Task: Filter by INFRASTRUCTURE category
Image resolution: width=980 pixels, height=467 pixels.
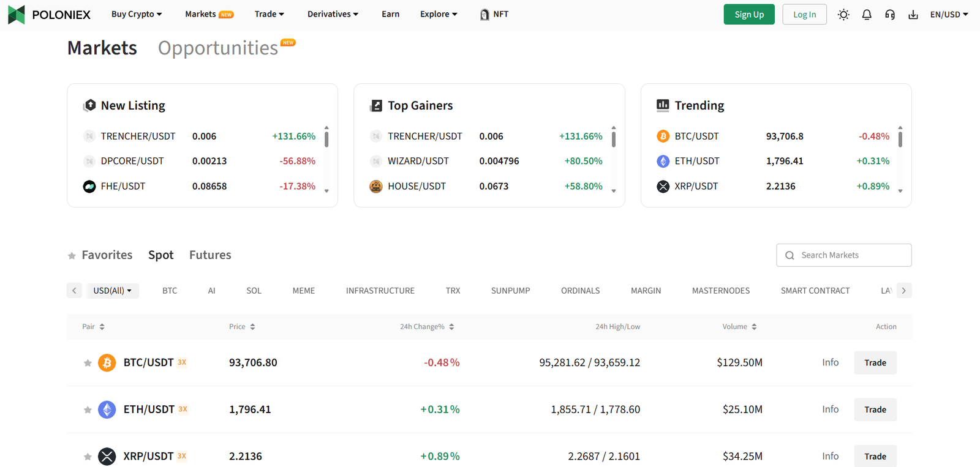Action: (380, 291)
